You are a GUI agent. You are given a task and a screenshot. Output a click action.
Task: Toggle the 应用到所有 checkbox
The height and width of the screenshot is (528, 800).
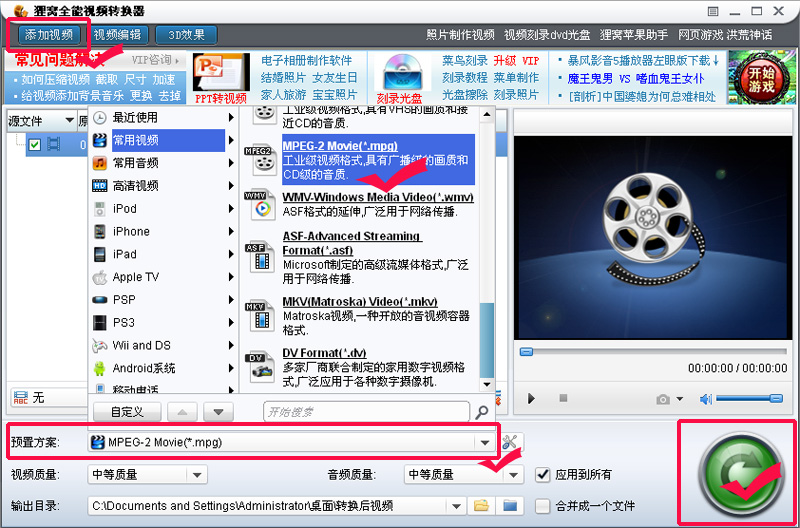(x=543, y=474)
